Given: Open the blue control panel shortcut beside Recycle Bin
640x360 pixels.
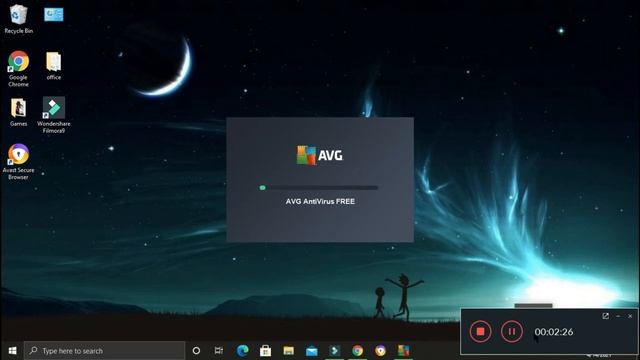Looking at the screenshot, I should [x=53, y=15].
